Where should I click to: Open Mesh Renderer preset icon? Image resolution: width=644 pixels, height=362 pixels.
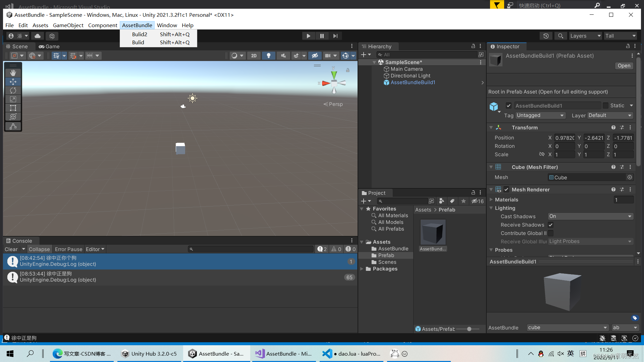click(x=622, y=190)
